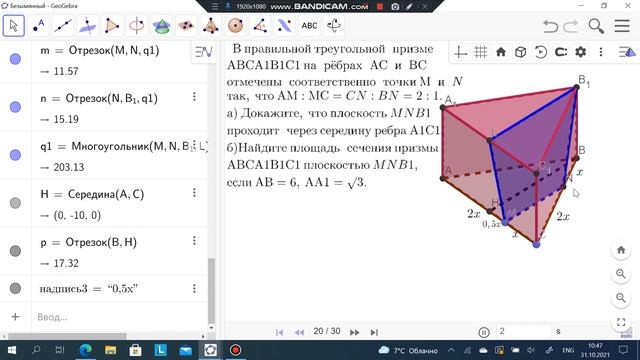640x360 pixels.
Task: Enter fullscreen mode for the view
Action: click(621, 322)
